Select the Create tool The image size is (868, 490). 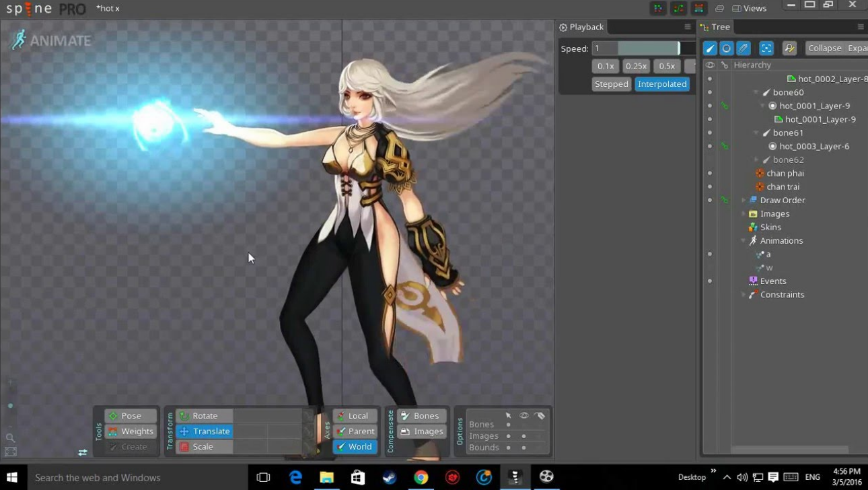tap(131, 447)
